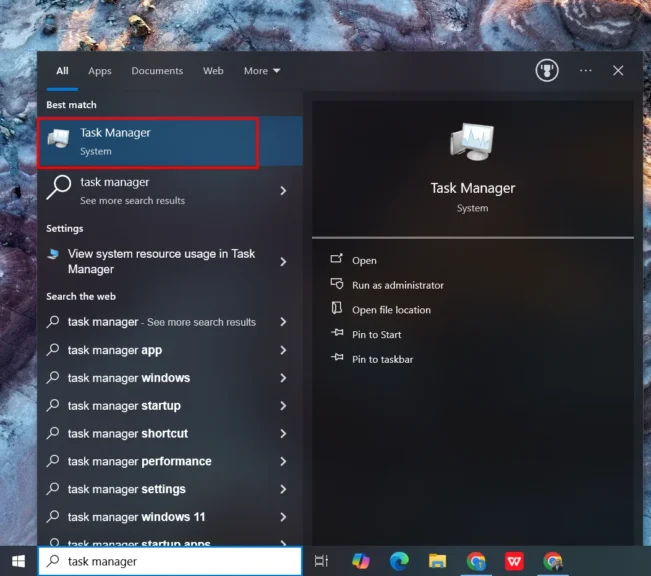Open the first Chrome icon on taskbar

[476, 561]
